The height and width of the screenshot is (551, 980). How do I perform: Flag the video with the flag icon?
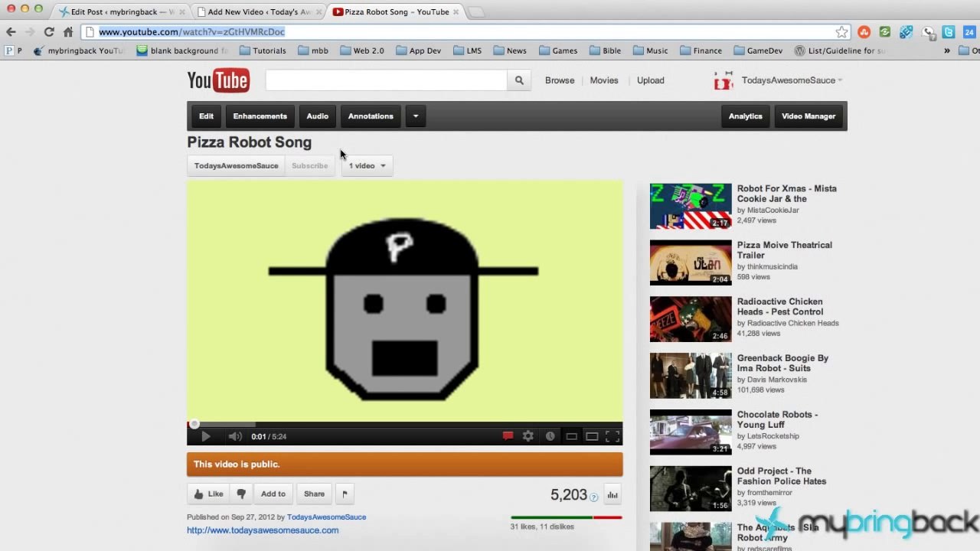345,494
